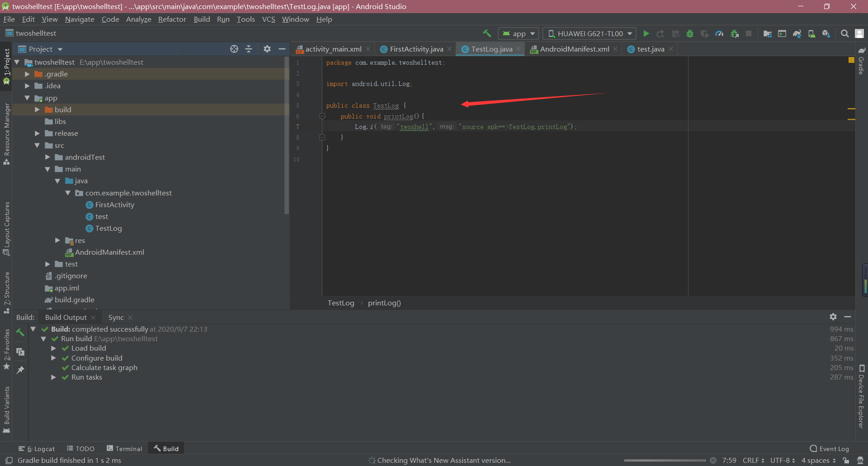This screenshot has height=466, width=868.
Task: Toggle the file read-only lock icon
Action: [x=846, y=461]
